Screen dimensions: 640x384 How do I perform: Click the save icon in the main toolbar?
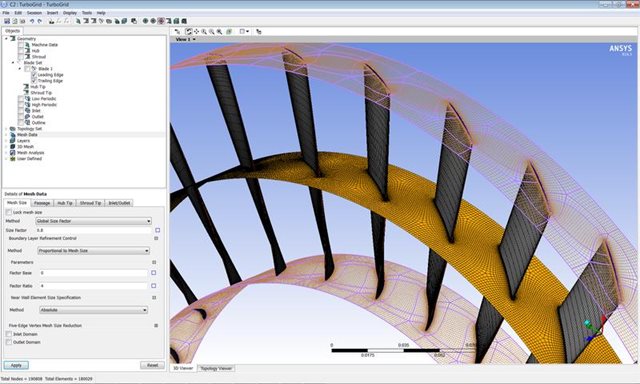pyautogui.click(x=7, y=21)
